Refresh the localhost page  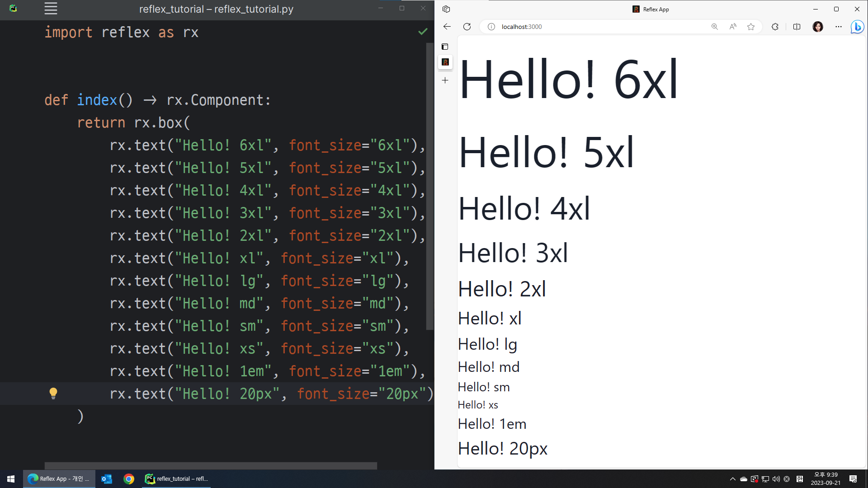[467, 27]
